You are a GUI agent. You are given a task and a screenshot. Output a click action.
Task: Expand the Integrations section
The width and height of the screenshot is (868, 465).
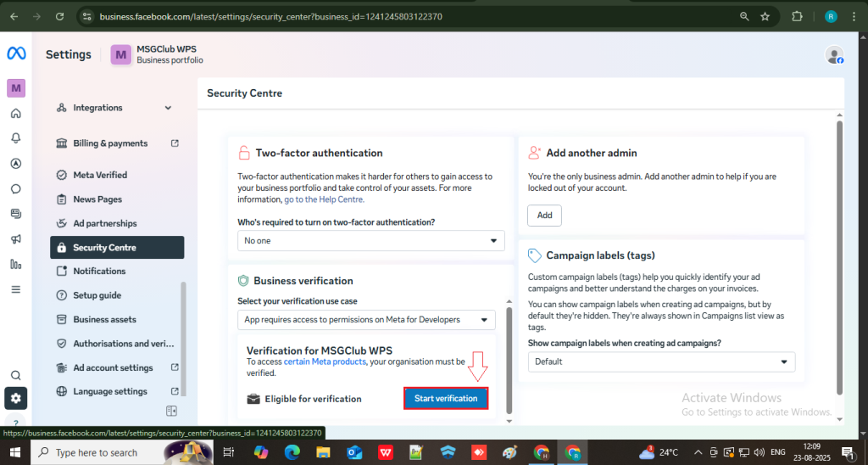(x=168, y=108)
